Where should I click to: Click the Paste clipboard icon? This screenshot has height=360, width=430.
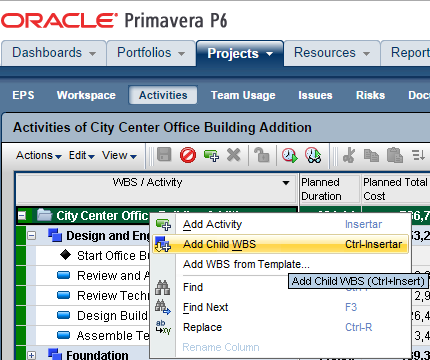(x=395, y=155)
